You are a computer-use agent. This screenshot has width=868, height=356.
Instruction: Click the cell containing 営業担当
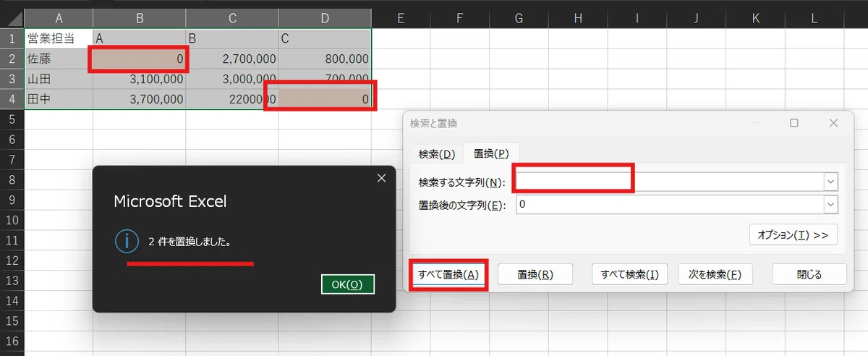[x=59, y=38]
